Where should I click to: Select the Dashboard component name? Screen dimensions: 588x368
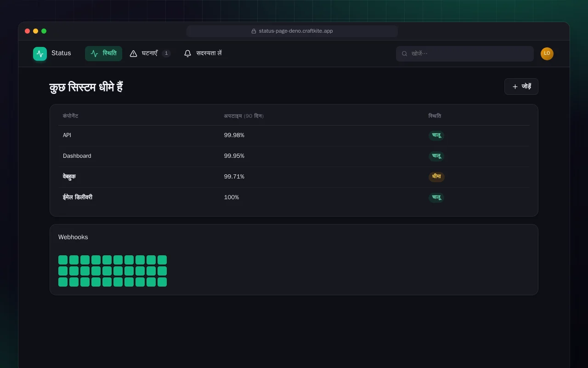[x=77, y=156]
